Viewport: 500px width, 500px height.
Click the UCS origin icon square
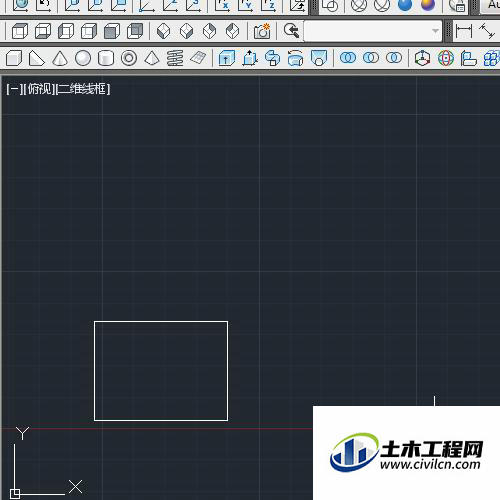coord(15,494)
